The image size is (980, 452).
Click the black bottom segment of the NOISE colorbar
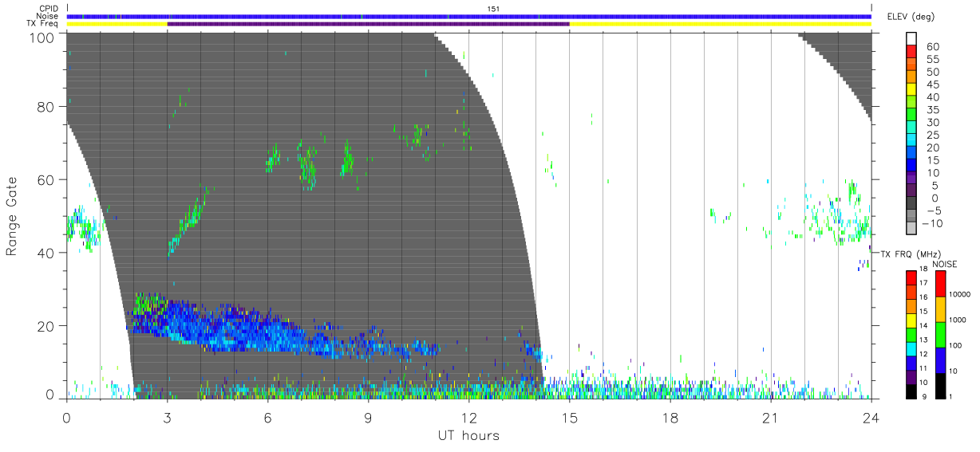coord(940,386)
